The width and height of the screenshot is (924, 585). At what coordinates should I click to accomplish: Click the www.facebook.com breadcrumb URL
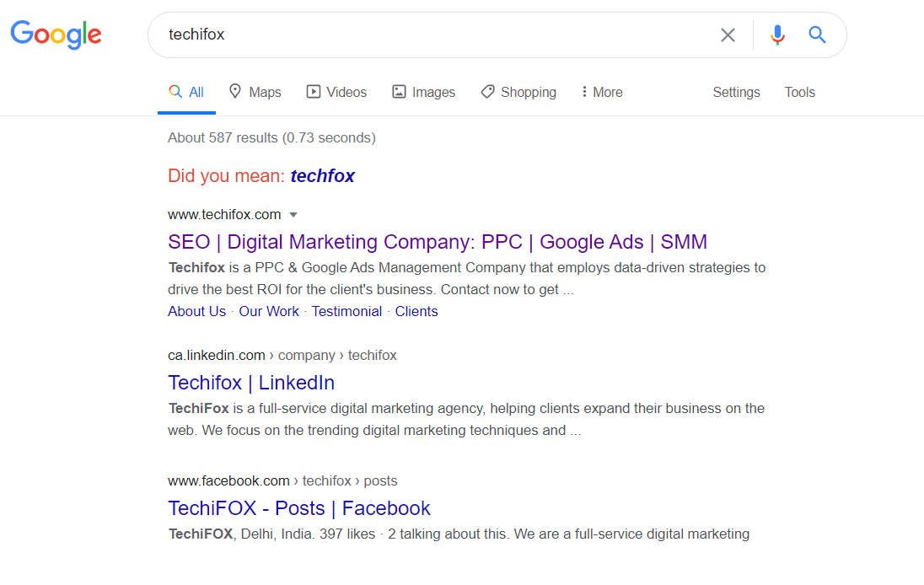tap(282, 480)
